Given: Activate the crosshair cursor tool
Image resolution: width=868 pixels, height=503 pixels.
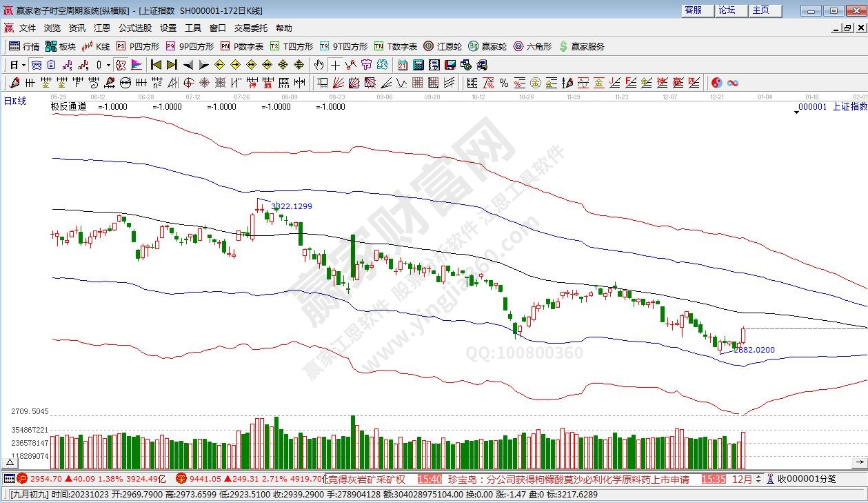Looking at the screenshot, I should pyautogui.click(x=335, y=65).
